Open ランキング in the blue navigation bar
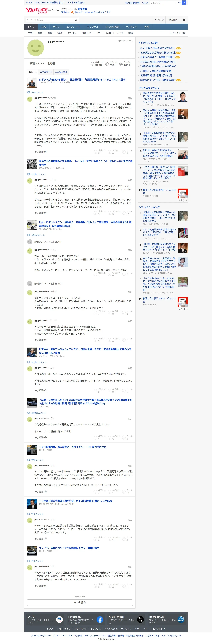 [132, 27]
